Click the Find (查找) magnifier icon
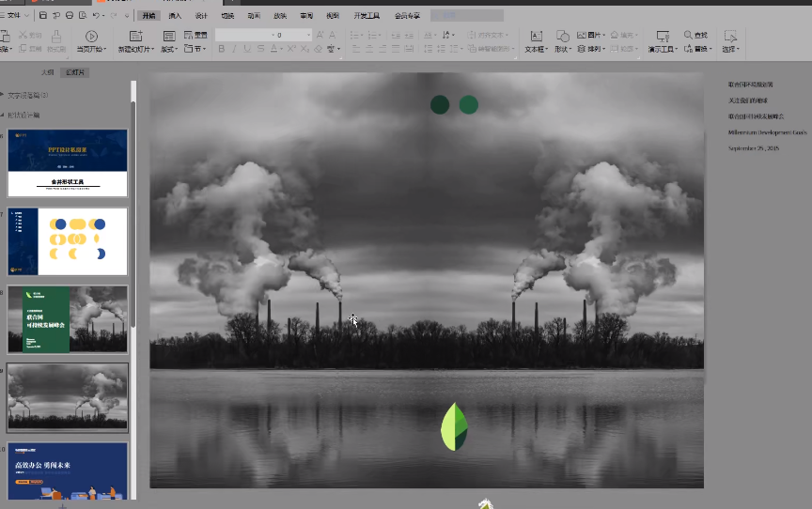The width and height of the screenshot is (812, 509). pyautogui.click(x=689, y=35)
